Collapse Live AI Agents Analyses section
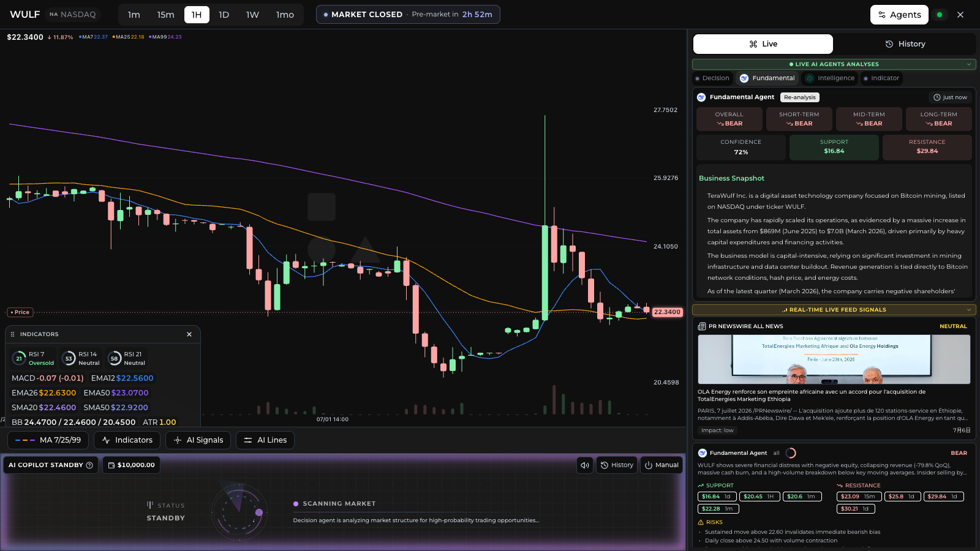980x551 pixels. tap(969, 64)
